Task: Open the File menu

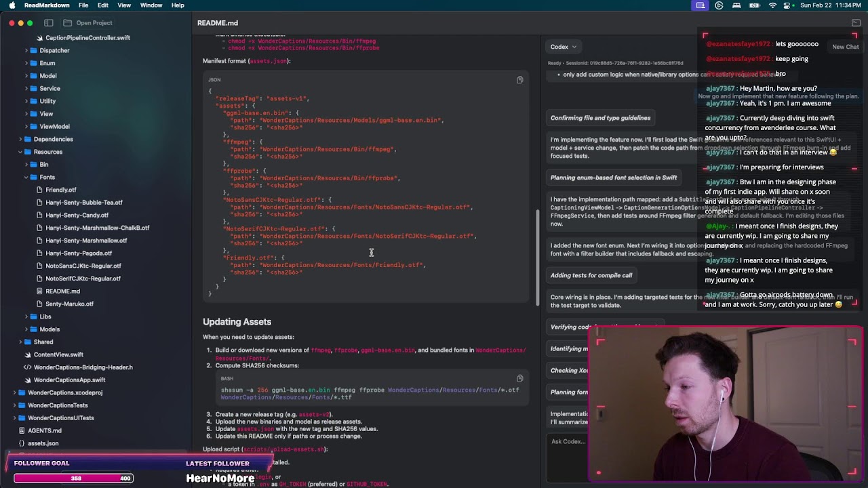Action: [x=83, y=5]
